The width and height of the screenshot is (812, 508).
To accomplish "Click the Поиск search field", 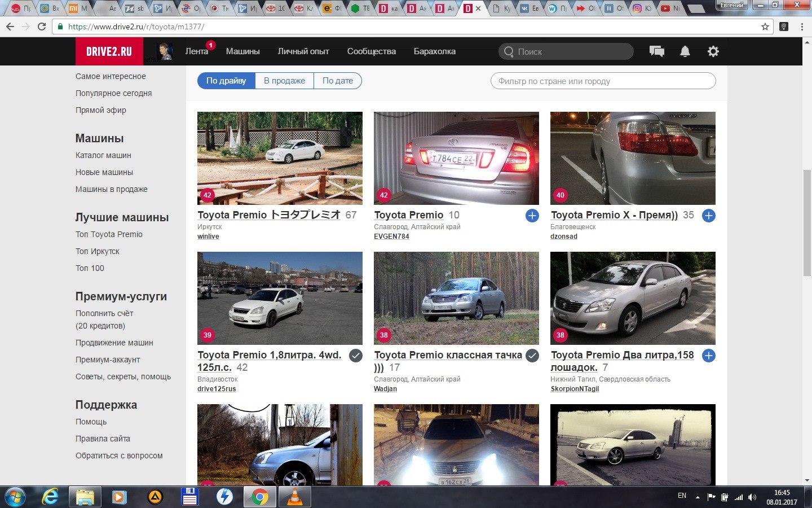I will click(566, 51).
